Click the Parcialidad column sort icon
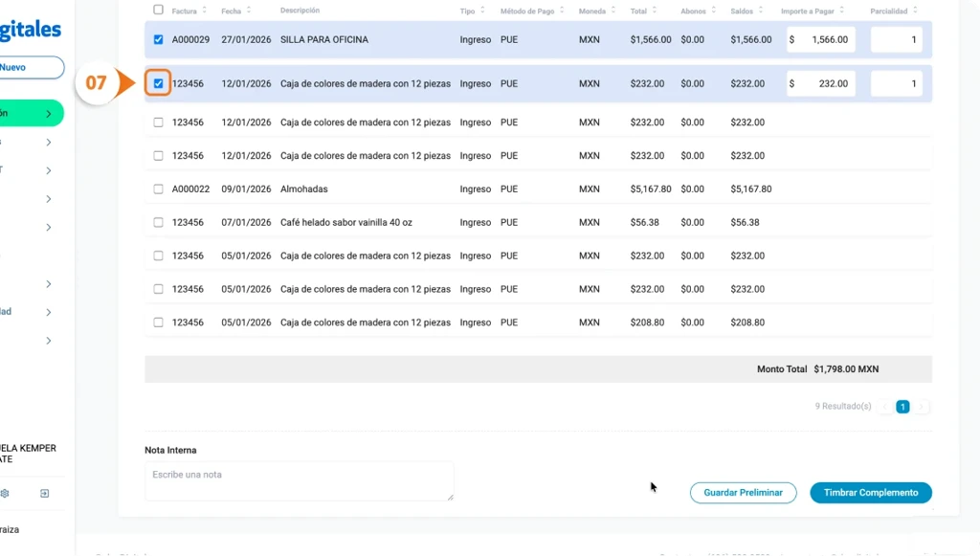 [914, 11]
